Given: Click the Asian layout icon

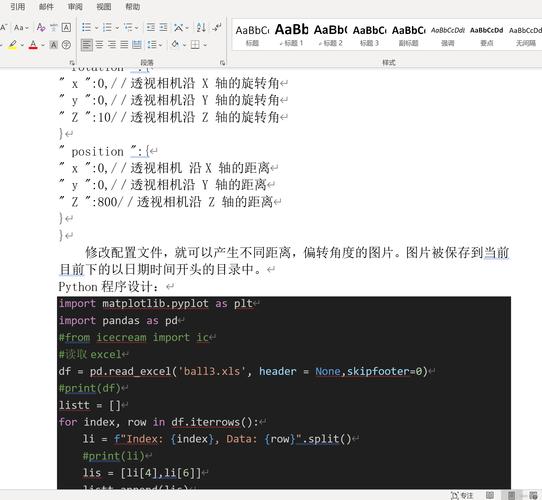Looking at the screenshot, I should [x=179, y=27].
